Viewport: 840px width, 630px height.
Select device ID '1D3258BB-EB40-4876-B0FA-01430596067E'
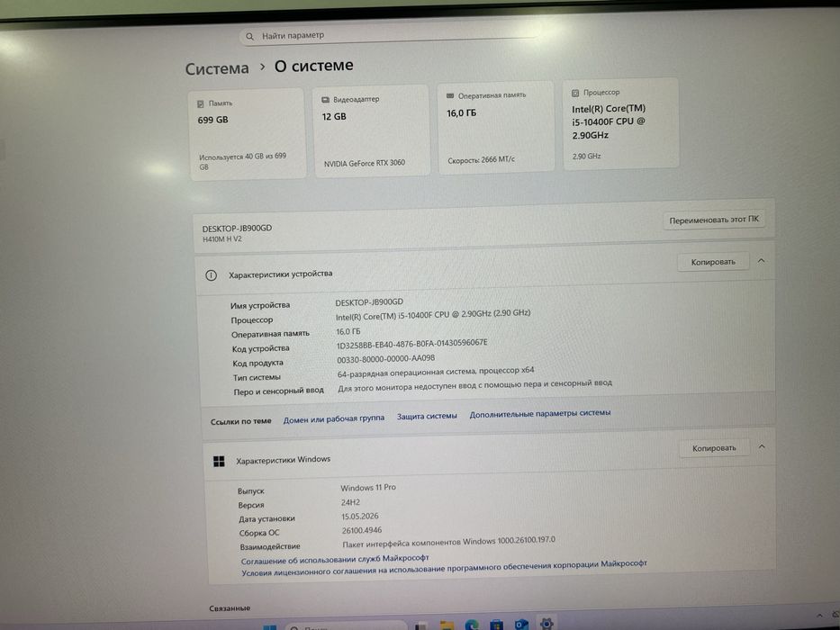[x=412, y=344]
